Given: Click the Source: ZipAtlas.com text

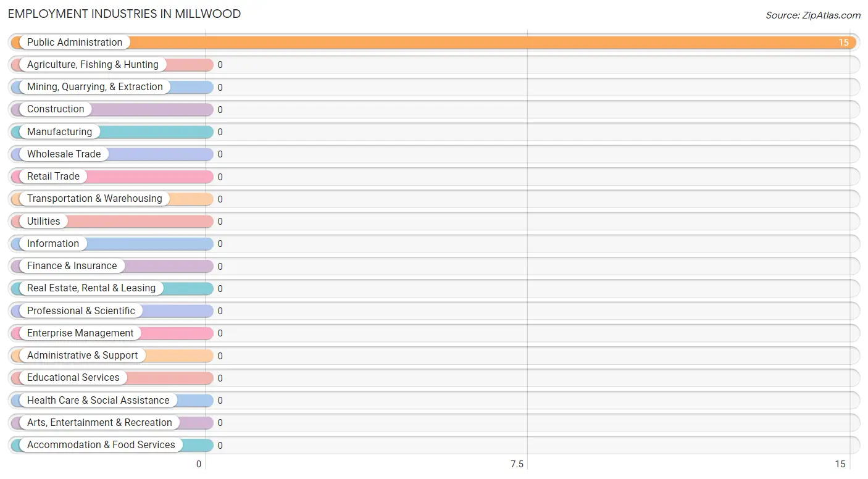Looking at the screenshot, I should 813,15.
